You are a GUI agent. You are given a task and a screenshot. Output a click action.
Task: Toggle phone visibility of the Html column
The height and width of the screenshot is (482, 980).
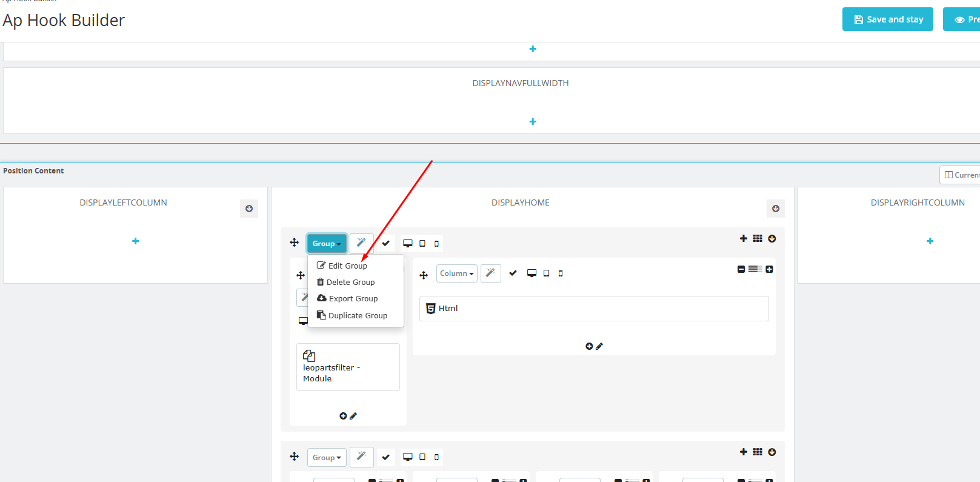561,273
